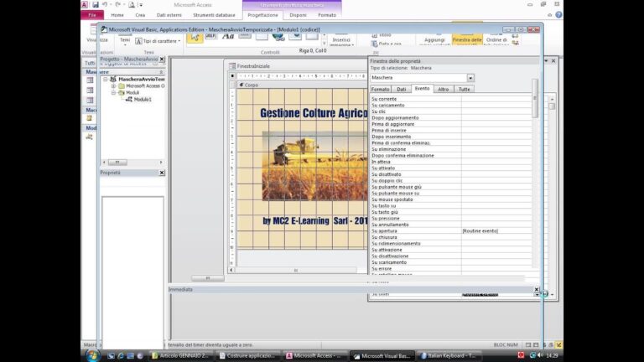The height and width of the screenshot is (362, 644).
Task: Collapse the Moduli folder in project tree
Action: pos(114,93)
